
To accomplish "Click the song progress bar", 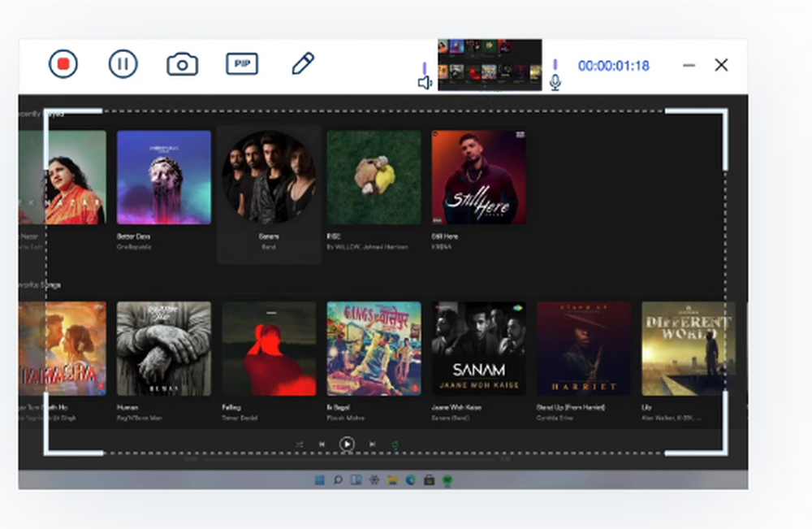I will coord(348,458).
